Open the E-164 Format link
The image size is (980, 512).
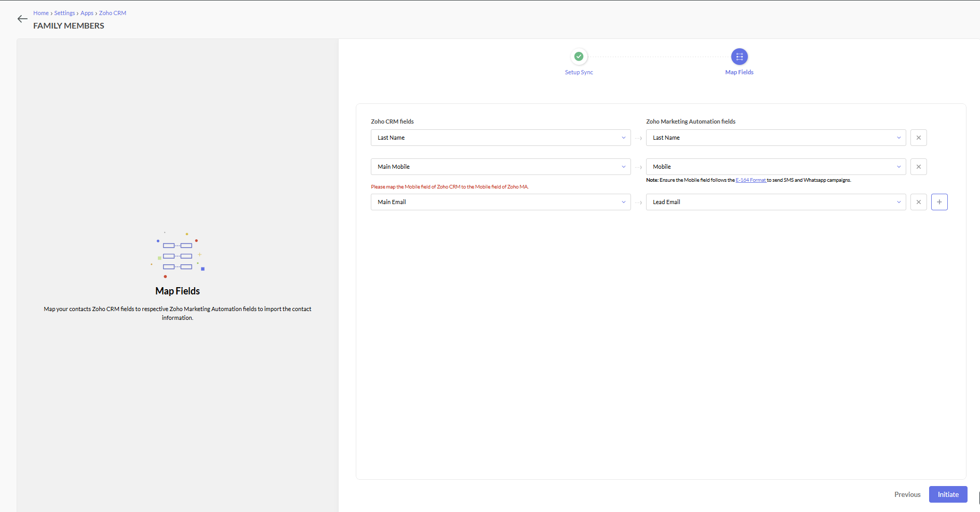coord(750,180)
